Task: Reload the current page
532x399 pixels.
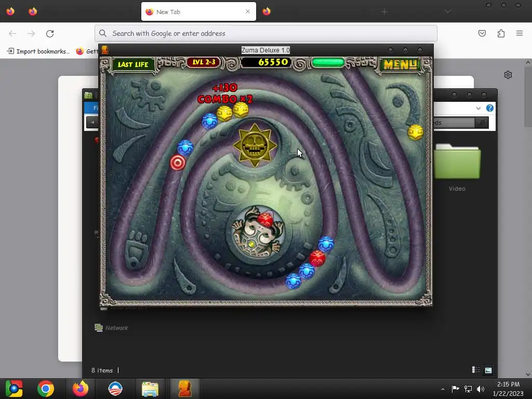Action: click(50, 33)
